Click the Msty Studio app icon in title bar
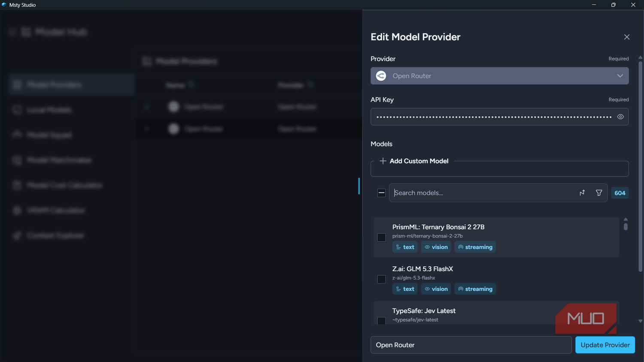This screenshot has height=362, width=644. pyautogui.click(x=4, y=5)
